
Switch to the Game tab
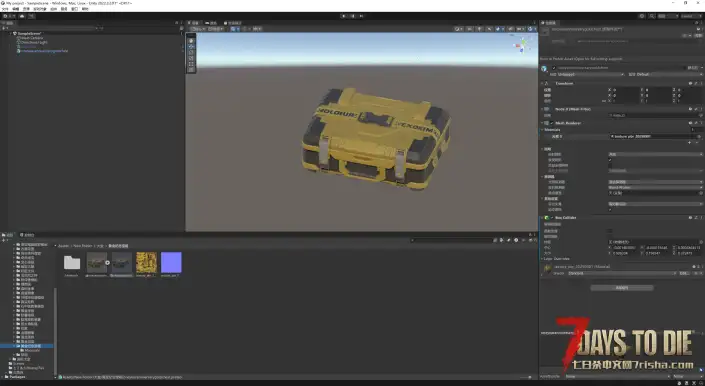tap(211, 23)
